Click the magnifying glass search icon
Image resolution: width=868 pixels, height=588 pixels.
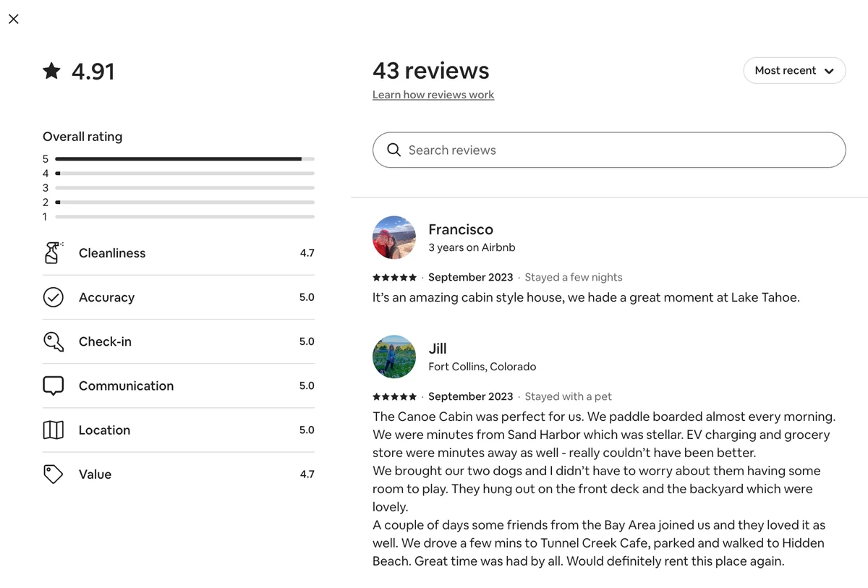[394, 150]
